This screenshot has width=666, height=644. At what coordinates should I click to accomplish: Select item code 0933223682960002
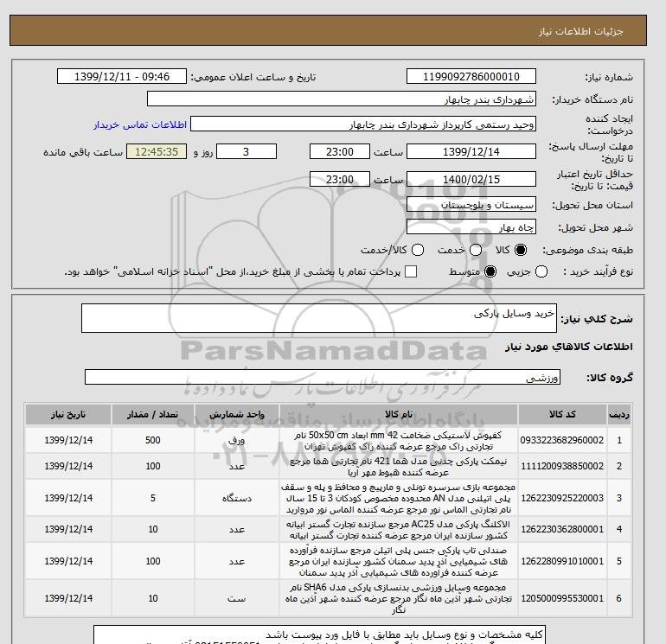562,440
